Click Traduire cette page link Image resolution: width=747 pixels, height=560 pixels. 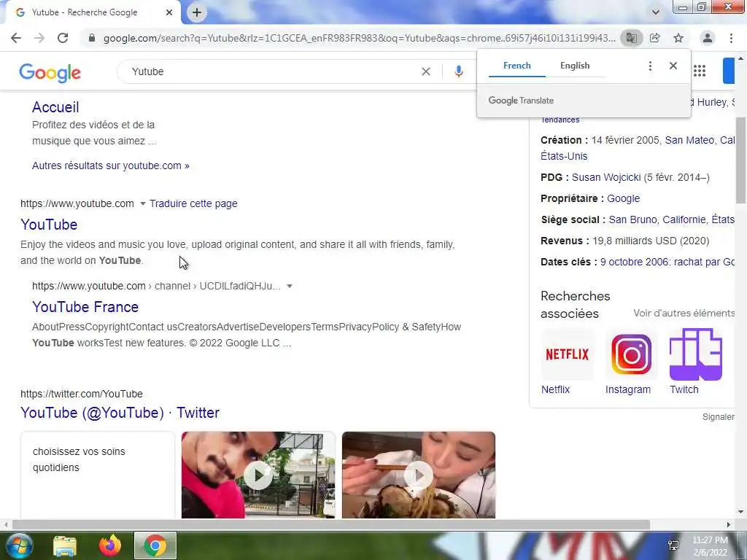[x=193, y=204]
